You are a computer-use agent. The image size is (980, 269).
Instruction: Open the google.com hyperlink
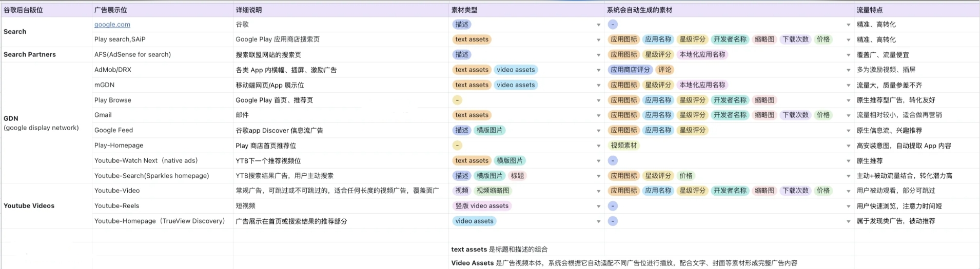(x=112, y=25)
